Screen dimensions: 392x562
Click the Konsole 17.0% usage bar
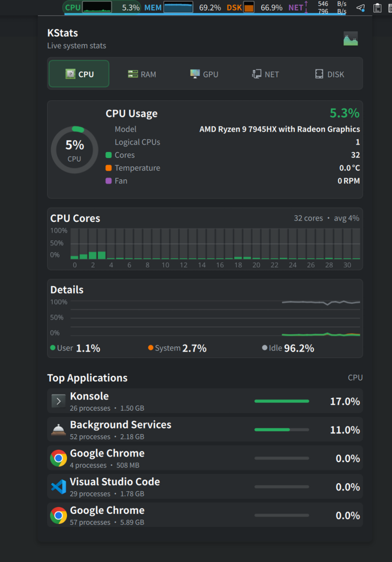(282, 401)
